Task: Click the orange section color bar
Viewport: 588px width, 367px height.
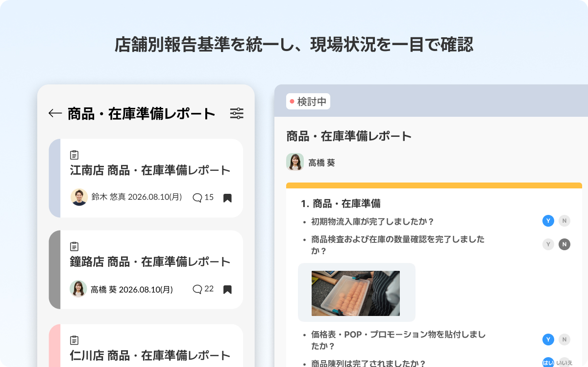Action: [x=434, y=185]
